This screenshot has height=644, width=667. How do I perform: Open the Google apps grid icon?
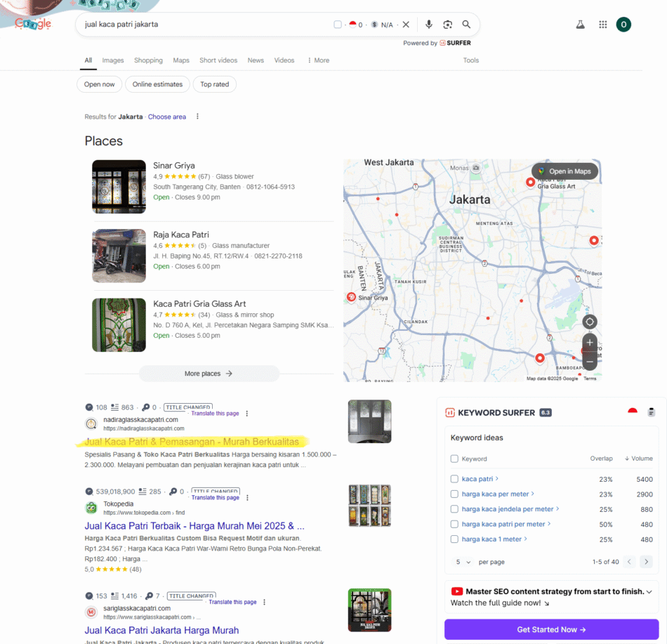click(x=602, y=25)
